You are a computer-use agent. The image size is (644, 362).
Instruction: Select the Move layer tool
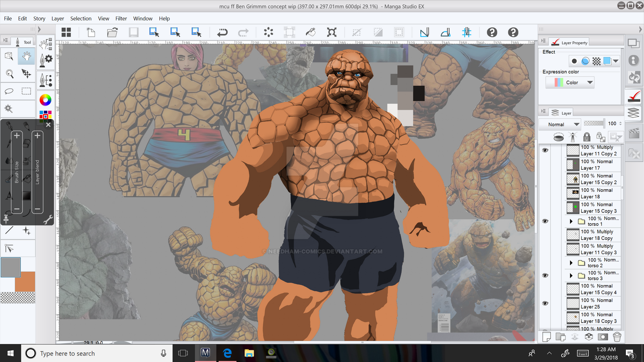(27, 74)
